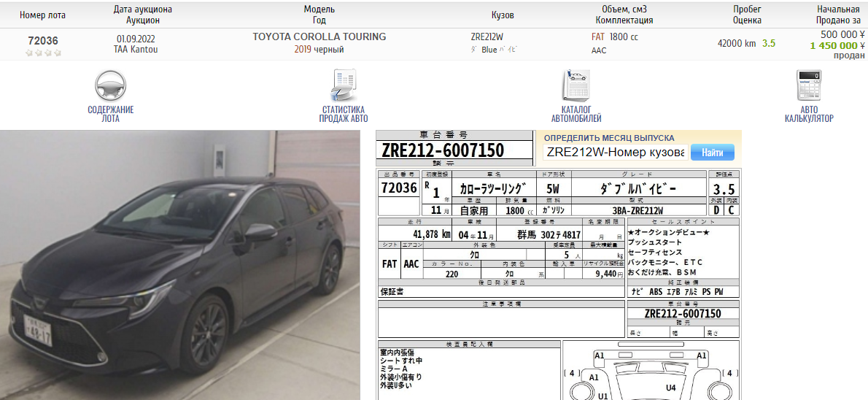Screen dimensions: 868x400
Task: Click the year 2019 text
Action: (303, 50)
